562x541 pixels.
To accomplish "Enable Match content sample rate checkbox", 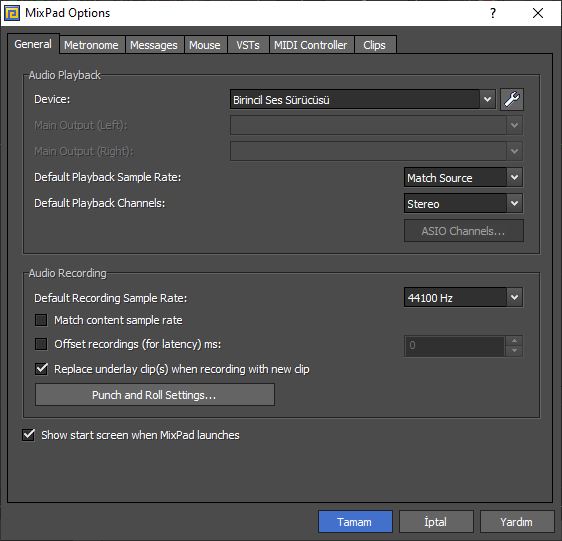I will [41, 320].
